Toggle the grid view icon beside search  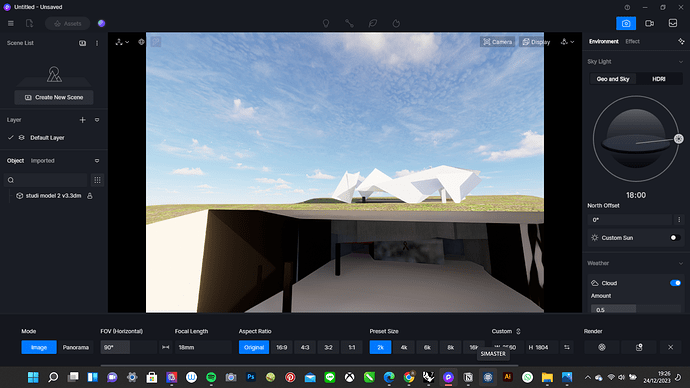click(x=97, y=180)
